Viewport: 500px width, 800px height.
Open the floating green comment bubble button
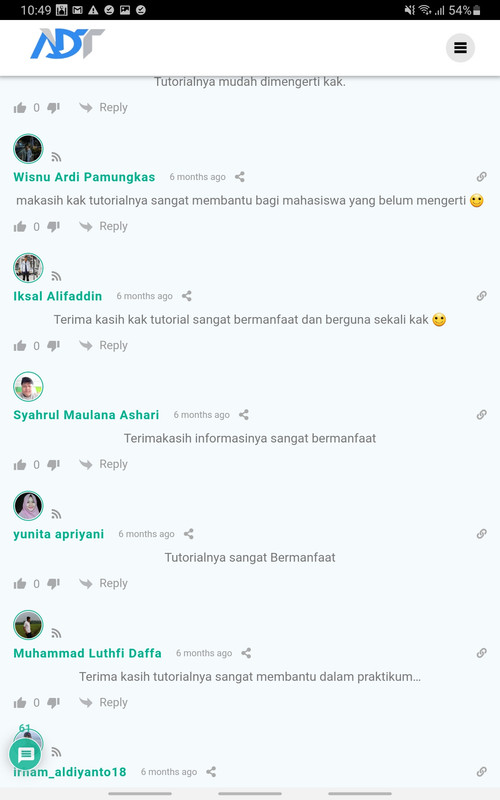[x=26, y=754]
